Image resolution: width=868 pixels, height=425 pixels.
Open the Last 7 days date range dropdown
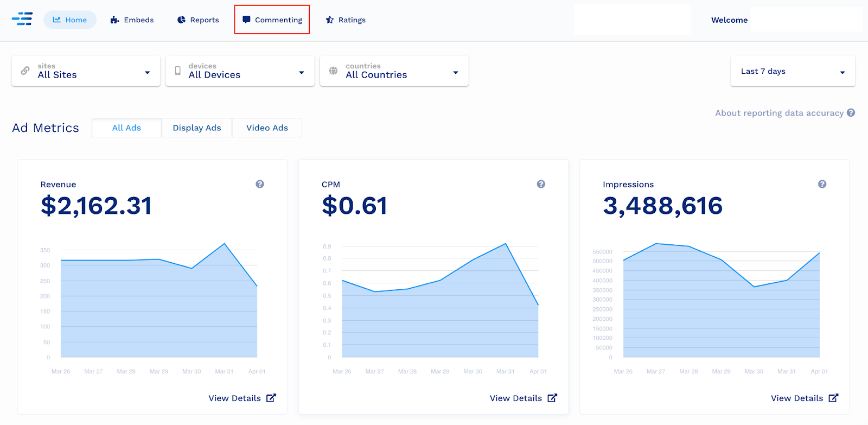793,71
